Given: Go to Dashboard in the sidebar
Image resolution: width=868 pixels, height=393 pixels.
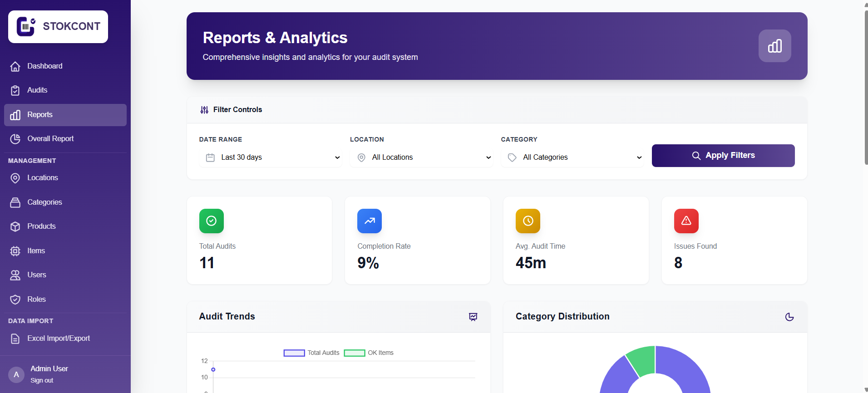Looking at the screenshot, I should pos(44,66).
